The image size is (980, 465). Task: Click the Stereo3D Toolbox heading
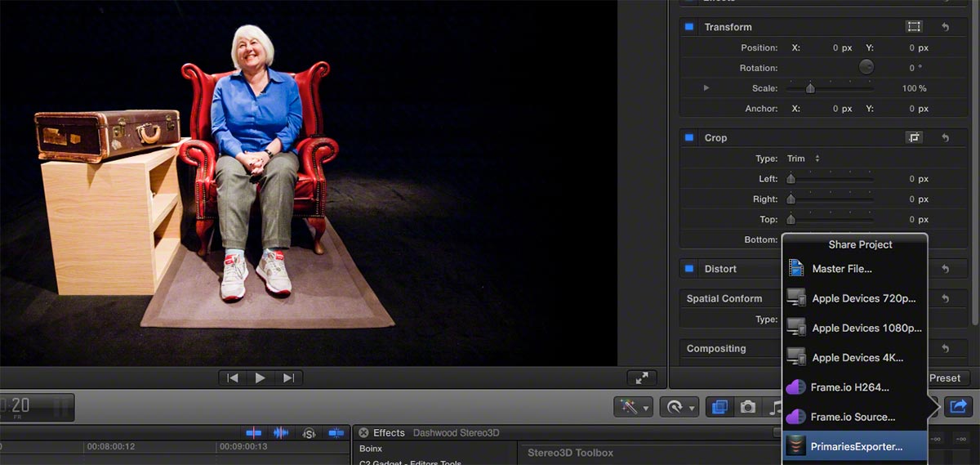click(570, 452)
